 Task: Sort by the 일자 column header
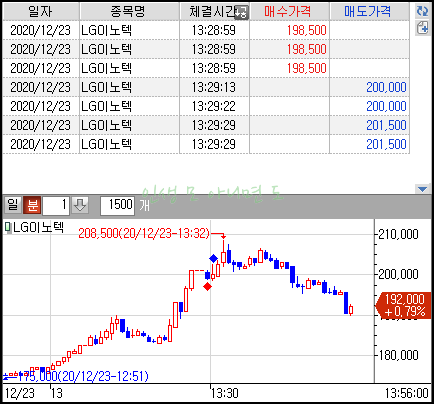click(41, 12)
